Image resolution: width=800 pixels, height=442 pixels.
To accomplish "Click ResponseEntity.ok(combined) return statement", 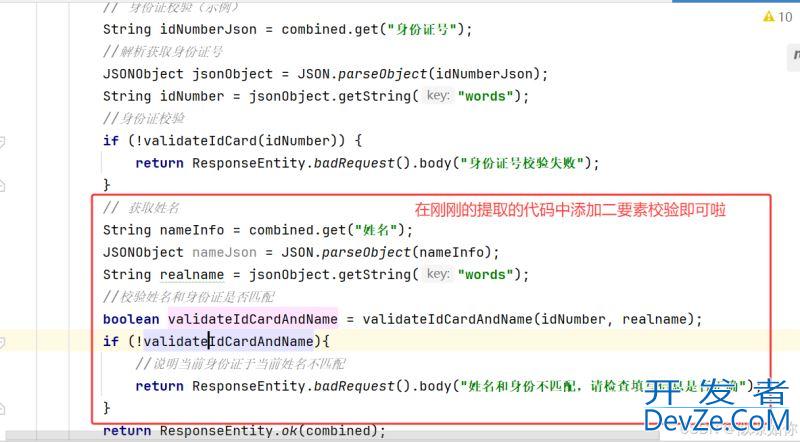I will coord(244,431).
